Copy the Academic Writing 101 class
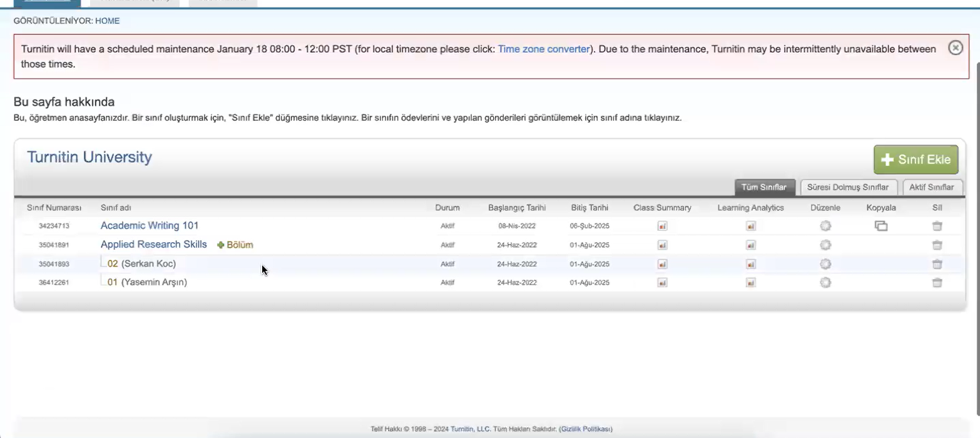 tap(880, 226)
